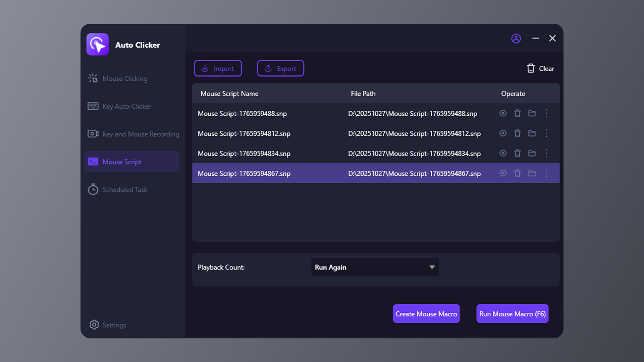Delete Mouse Script-17659594812.snp
This screenshot has height=362, width=644.
[517, 133]
